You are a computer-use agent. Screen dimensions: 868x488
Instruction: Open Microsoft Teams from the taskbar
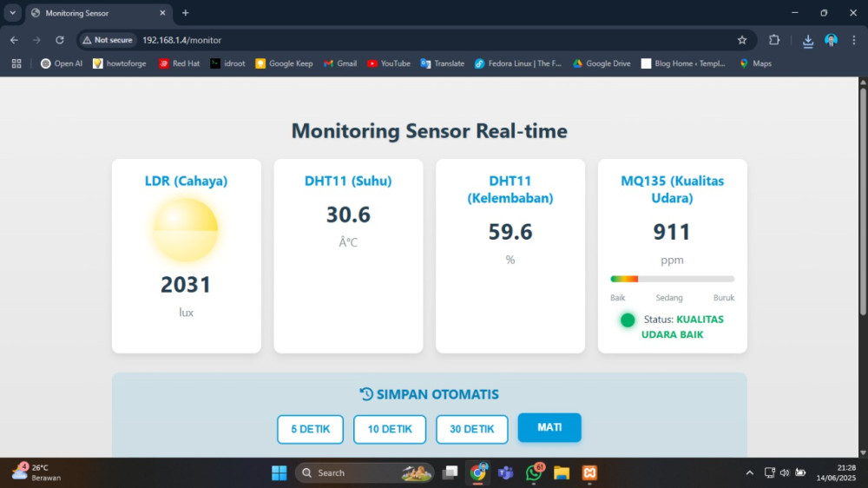click(505, 473)
